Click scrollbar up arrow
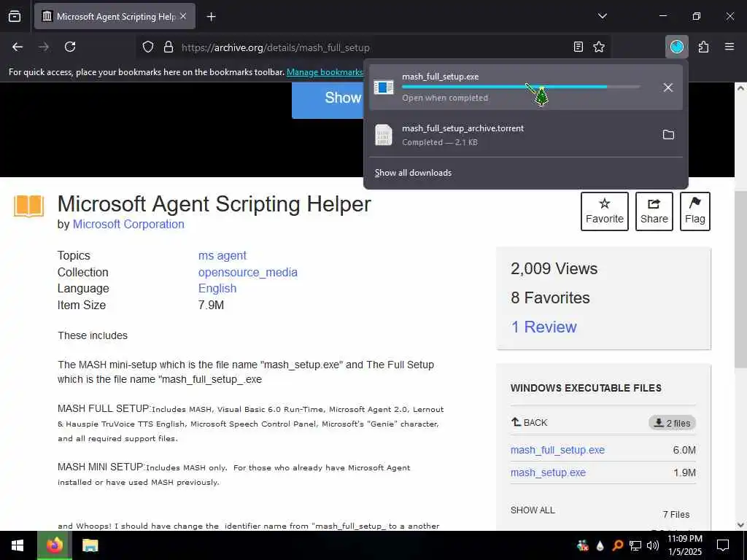Viewport: 747px width, 560px height. [x=740, y=88]
